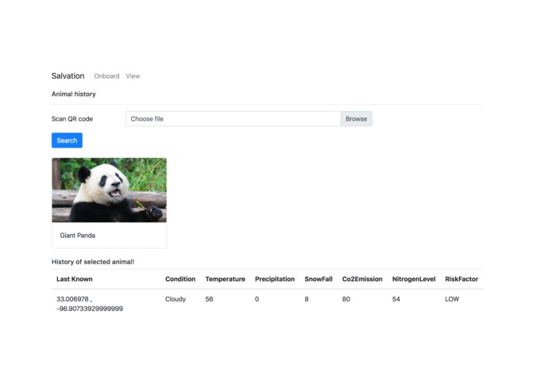
Task: Select the coordinates cell 33.006978
Action: tap(90, 304)
